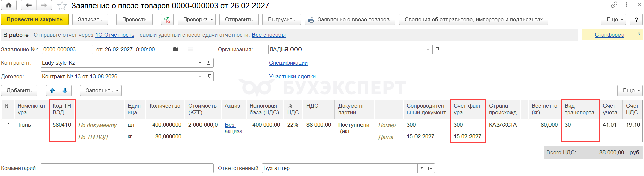Expand the Контрагент dropdown list
The height and width of the screenshot is (176, 644).
tap(200, 63)
